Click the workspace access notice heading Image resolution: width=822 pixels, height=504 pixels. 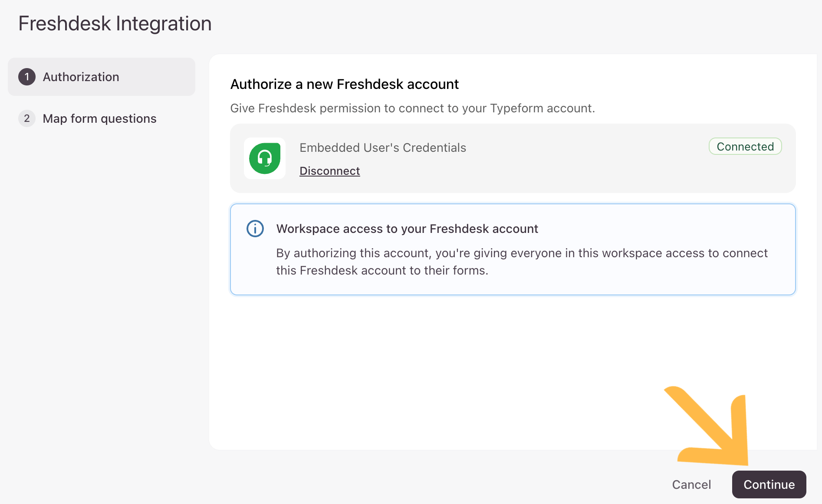[407, 229]
